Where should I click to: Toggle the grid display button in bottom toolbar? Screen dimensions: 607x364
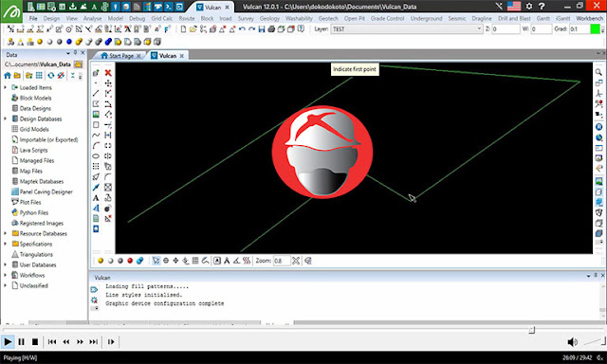(x=195, y=261)
